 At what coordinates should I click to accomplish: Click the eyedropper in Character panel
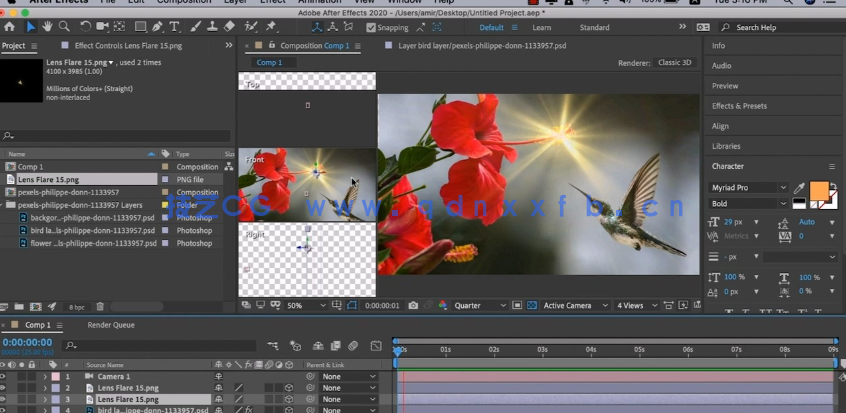pyautogui.click(x=799, y=188)
